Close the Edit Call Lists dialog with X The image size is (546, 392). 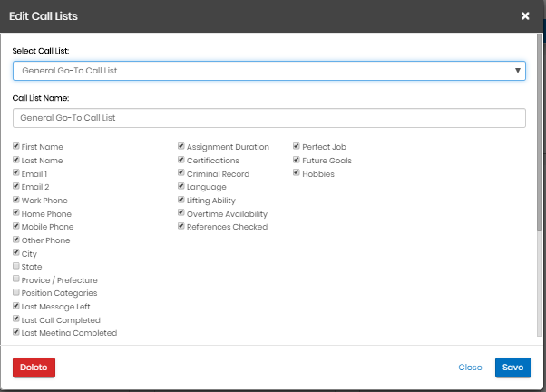tap(525, 15)
